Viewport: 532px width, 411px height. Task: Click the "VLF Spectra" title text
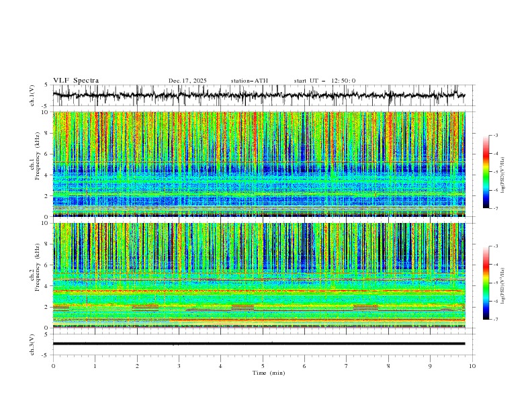(x=76, y=81)
